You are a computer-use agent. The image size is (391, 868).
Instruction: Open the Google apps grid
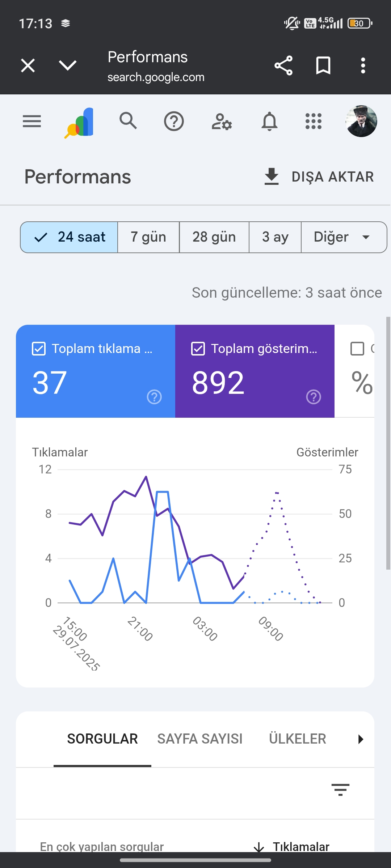pos(314,121)
